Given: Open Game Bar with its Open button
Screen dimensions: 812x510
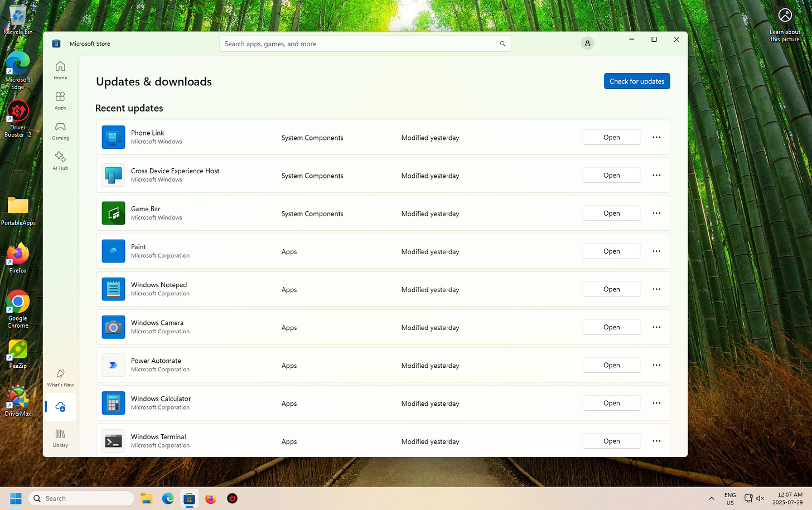Looking at the screenshot, I should 611,213.
